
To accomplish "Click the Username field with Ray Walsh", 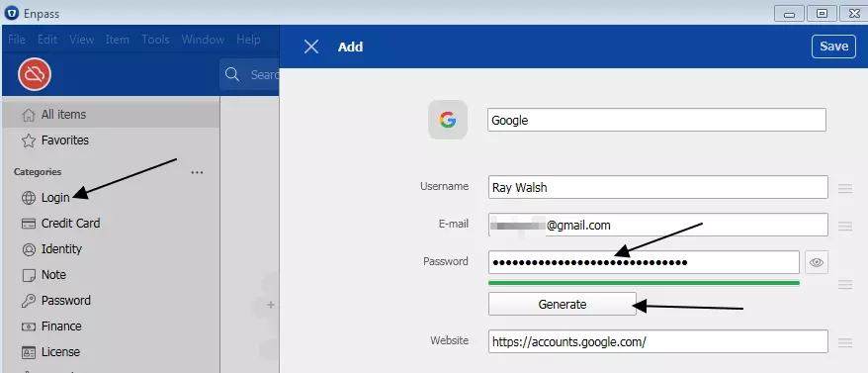I will click(x=658, y=187).
